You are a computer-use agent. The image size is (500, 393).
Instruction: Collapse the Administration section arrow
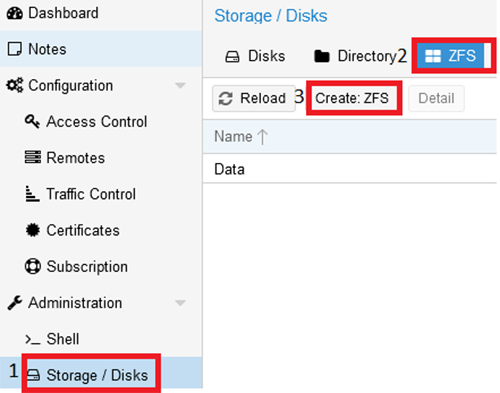point(180,303)
